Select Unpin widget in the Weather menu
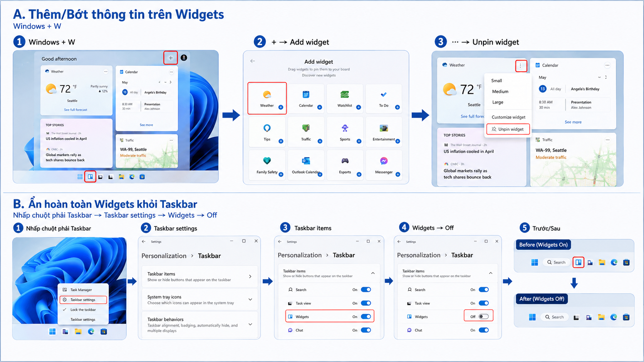This screenshot has height=362, width=644. coord(508,129)
